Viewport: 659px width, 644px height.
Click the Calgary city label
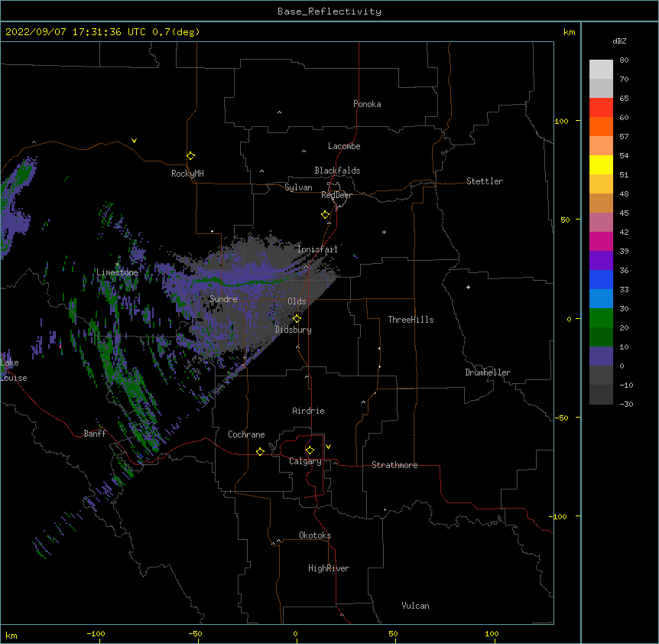click(x=305, y=461)
